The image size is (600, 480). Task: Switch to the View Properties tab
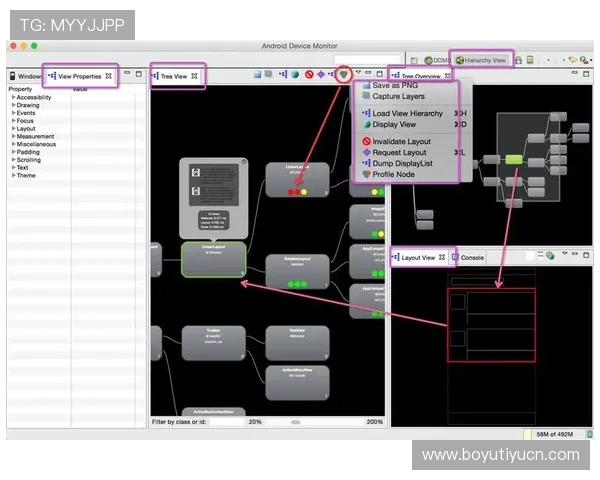point(79,76)
